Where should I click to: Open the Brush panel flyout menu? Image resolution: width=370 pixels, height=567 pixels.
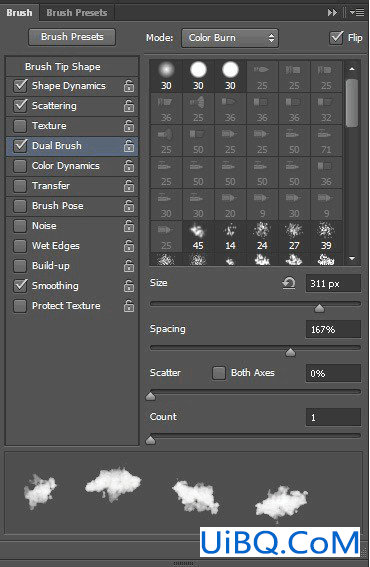tap(357, 13)
